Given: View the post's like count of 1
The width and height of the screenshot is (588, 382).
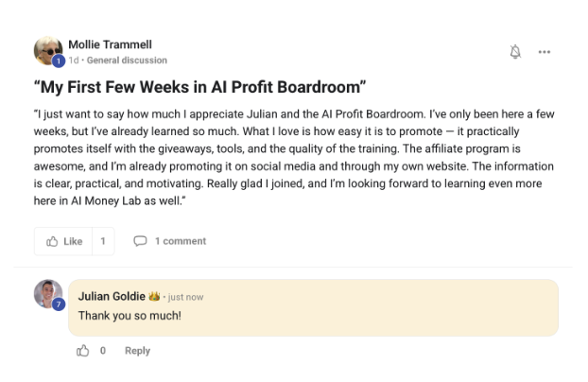Looking at the screenshot, I should point(103,241).
